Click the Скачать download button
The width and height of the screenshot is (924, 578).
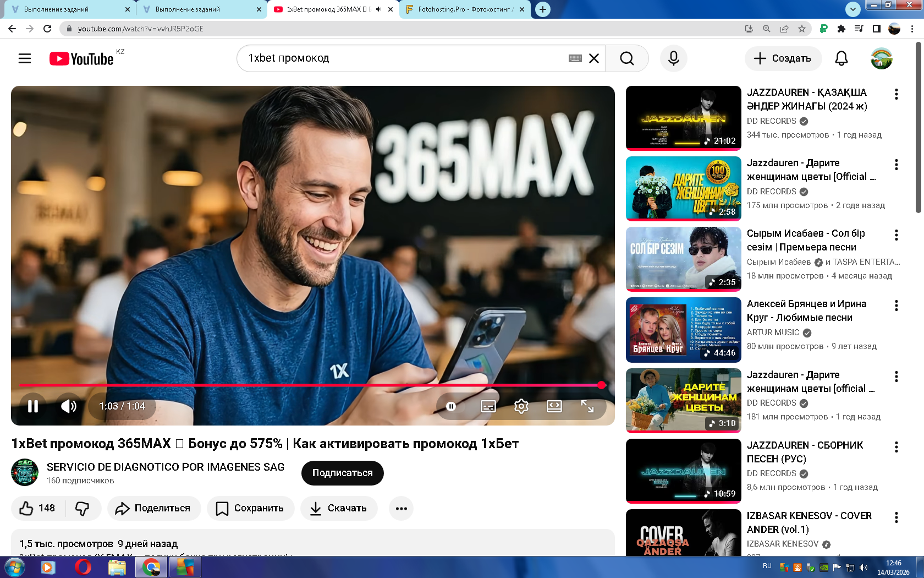pos(339,508)
